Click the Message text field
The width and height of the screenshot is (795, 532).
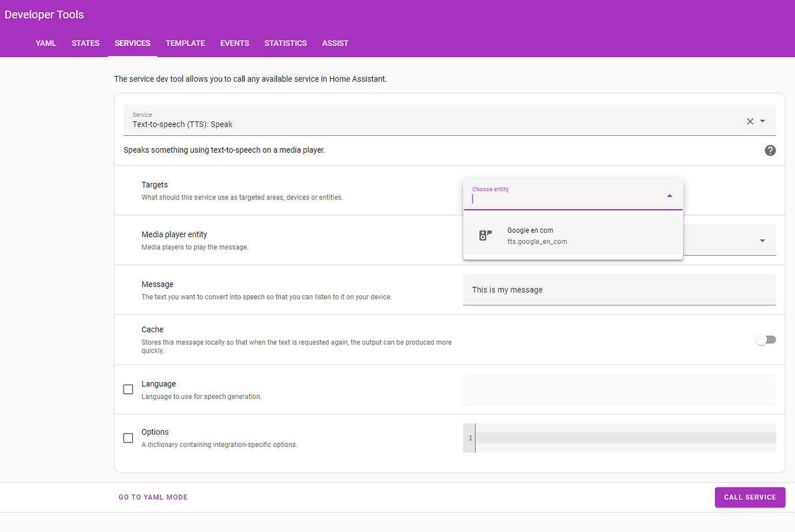pos(619,290)
